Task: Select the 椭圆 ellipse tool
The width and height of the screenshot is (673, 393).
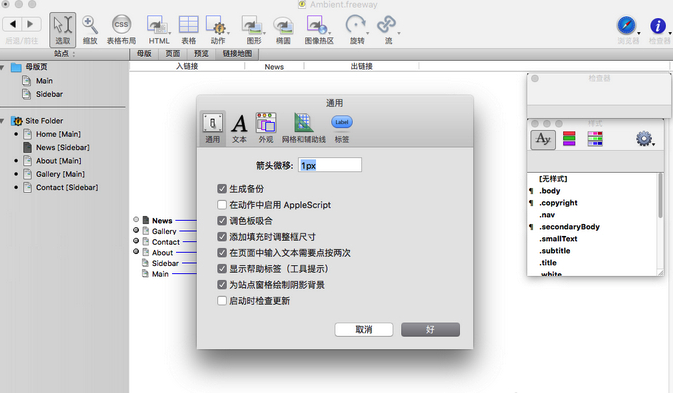Action: (x=283, y=29)
